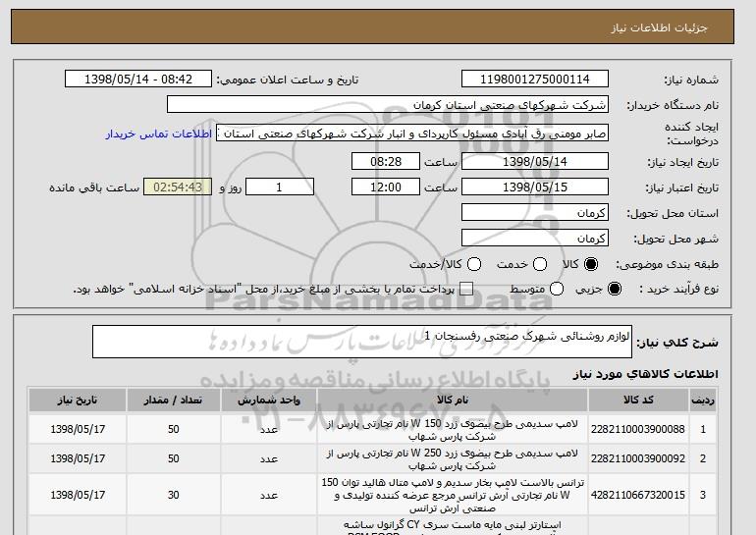The image size is (756, 535).
Task: Click the validity time field 12:00
Action: pyautogui.click(x=386, y=187)
